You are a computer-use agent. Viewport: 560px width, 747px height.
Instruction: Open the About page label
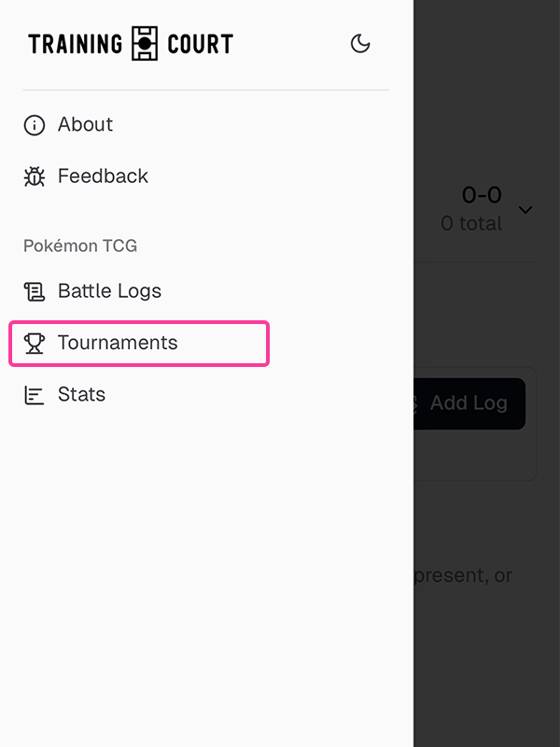85,125
